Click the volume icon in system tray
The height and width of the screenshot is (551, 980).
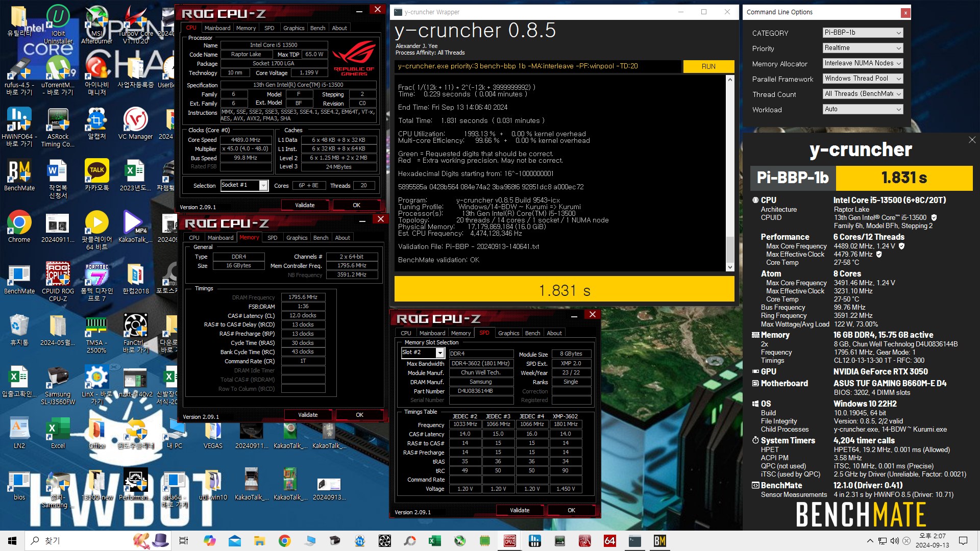894,541
